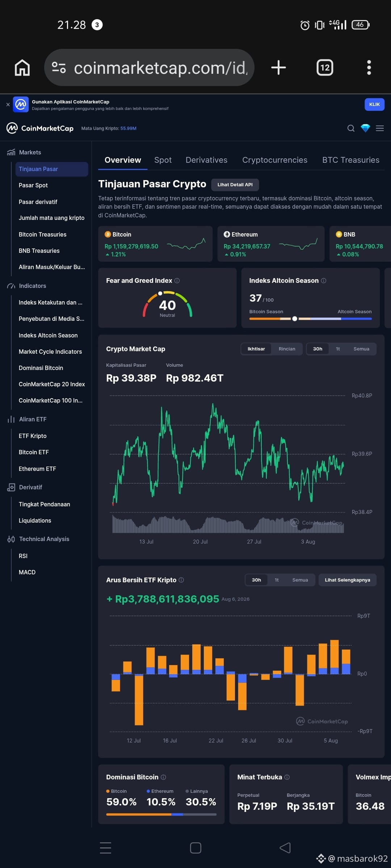391x868 pixels.
Task: Select Ikhtisar view on Crypto Market Cap
Action: (x=256, y=349)
